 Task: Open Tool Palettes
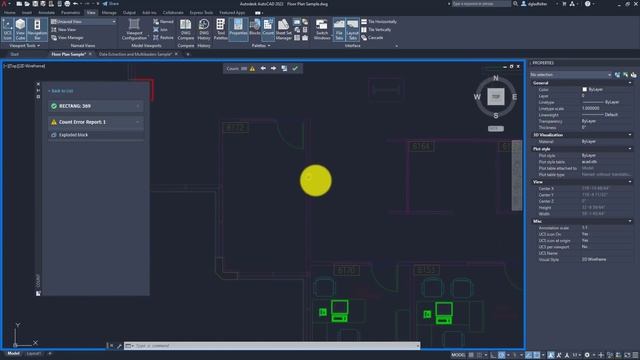[x=220, y=29]
